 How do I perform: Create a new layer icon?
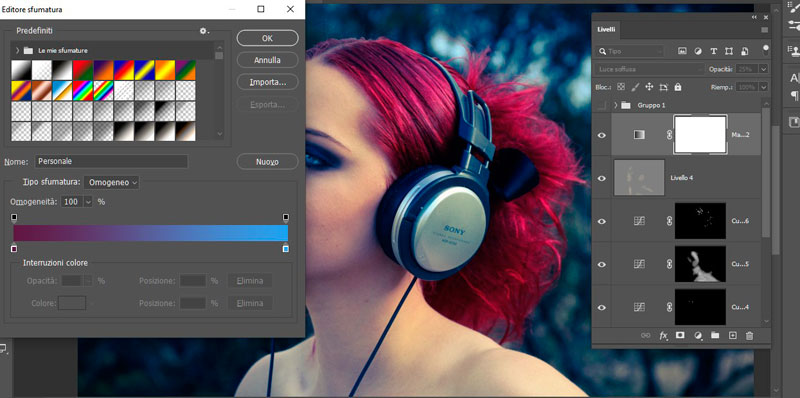click(733, 335)
